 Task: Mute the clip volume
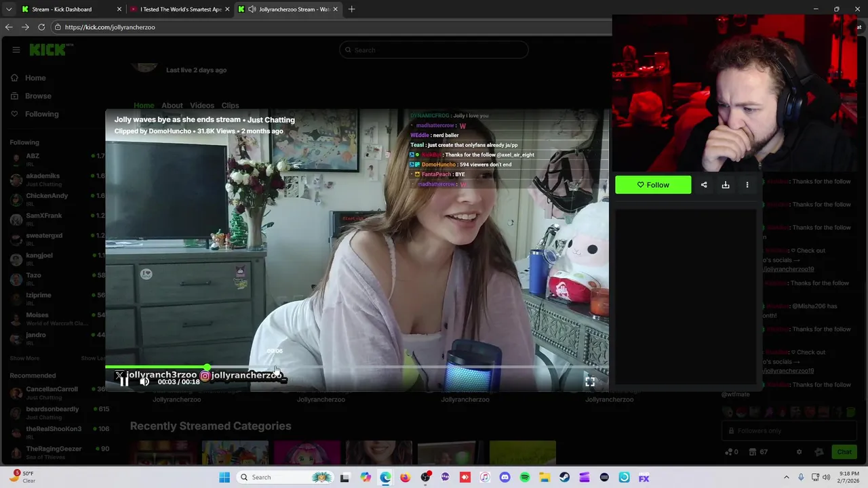(144, 382)
